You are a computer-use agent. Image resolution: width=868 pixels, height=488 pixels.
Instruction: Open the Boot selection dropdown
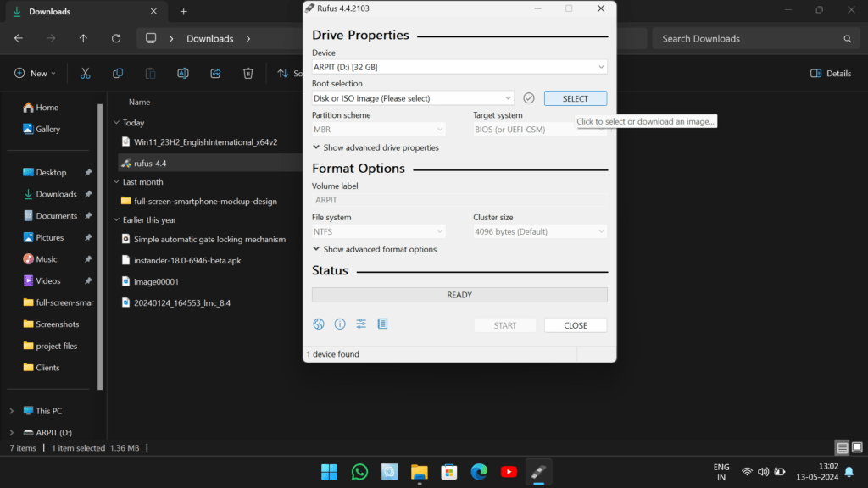(x=413, y=98)
